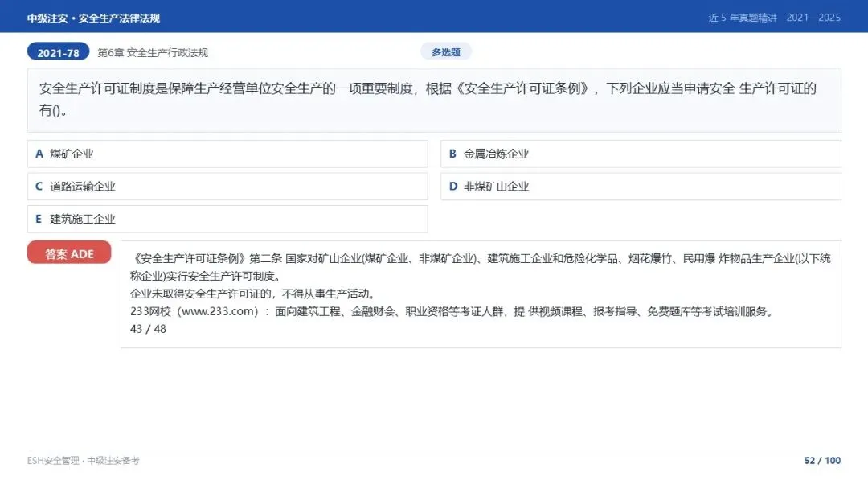
Task: Click the 233网校 www.233.com text
Action: click(x=194, y=311)
